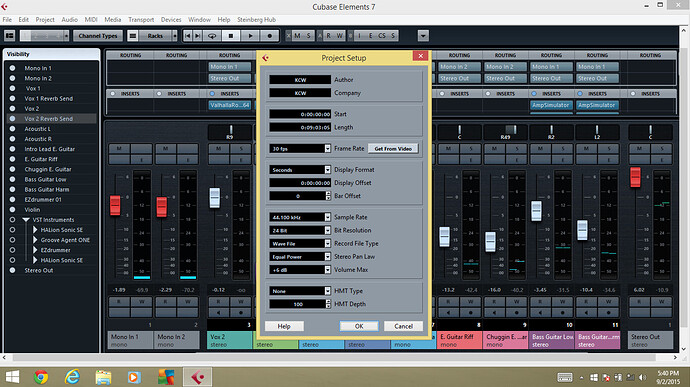The height and width of the screenshot is (387, 690).
Task: Click the Stereo Out red fader
Action: (635, 177)
